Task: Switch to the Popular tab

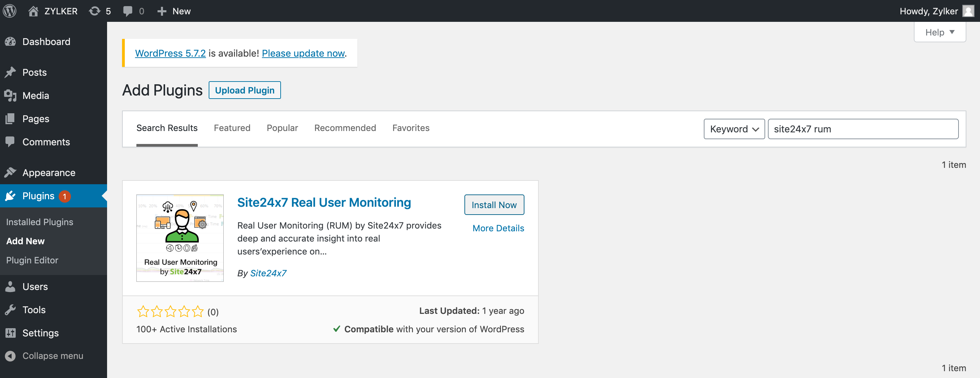Action: (x=282, y=128)
